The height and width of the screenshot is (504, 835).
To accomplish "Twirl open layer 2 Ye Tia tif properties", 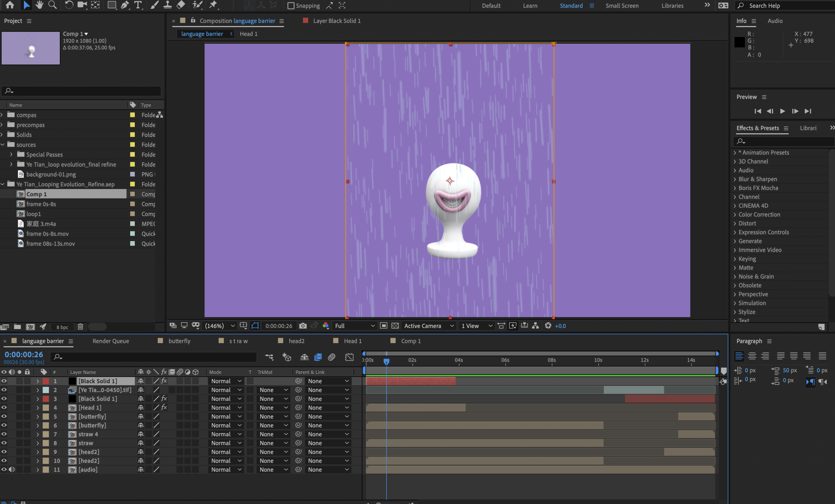I will (x=38, y=390).
